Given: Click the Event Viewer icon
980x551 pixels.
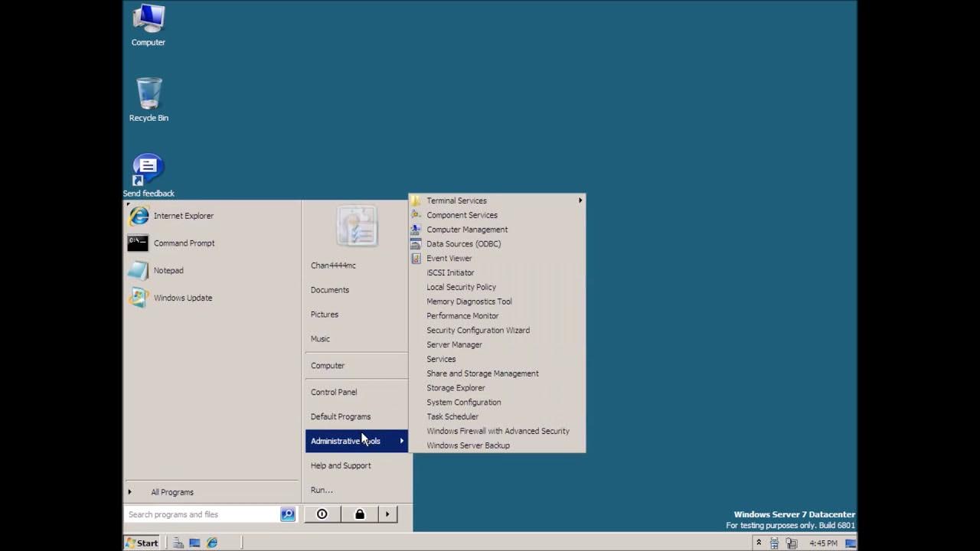Looking at the screenshot, I should click(416, 259).
